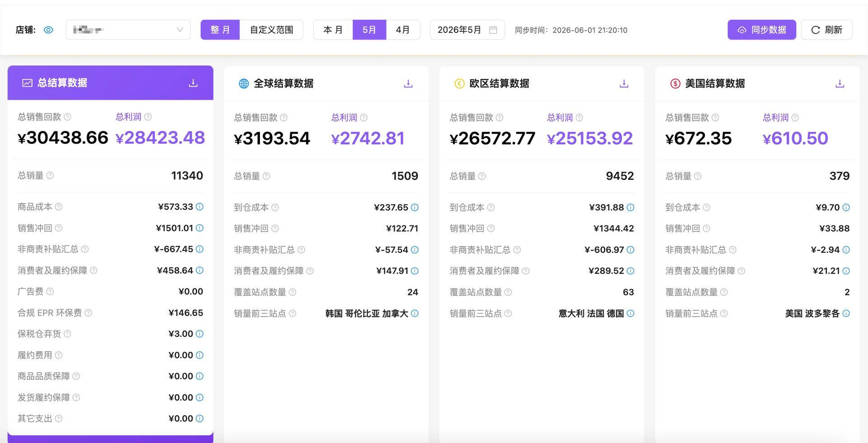Click total profit value ¥28423.48

pos(160,138)
